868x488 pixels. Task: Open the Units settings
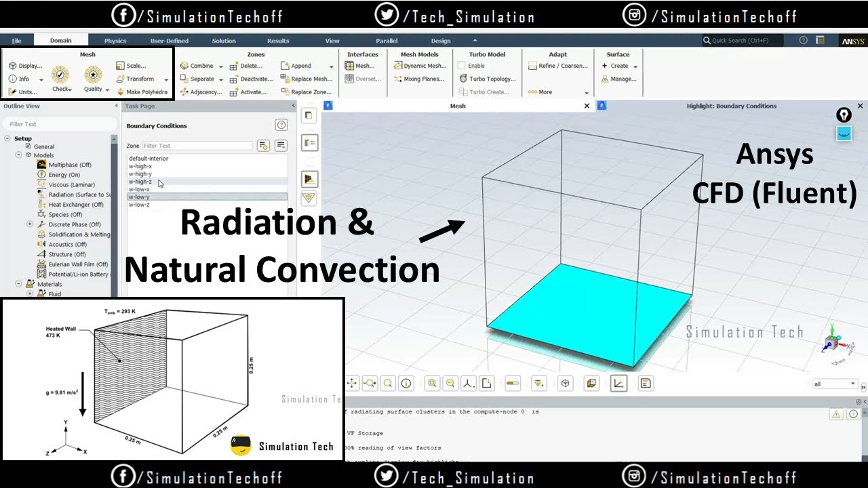(22, 91)
